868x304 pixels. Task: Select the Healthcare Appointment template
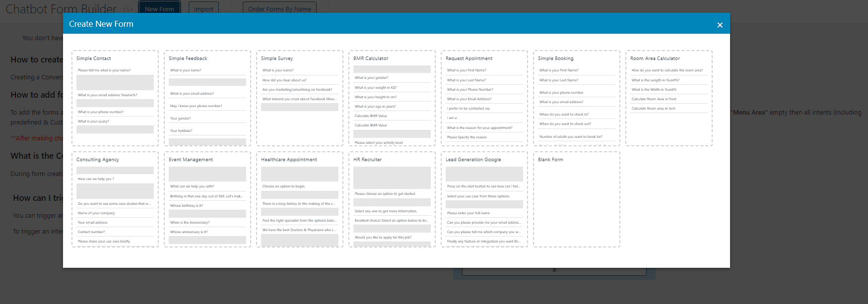coord(300,199)
